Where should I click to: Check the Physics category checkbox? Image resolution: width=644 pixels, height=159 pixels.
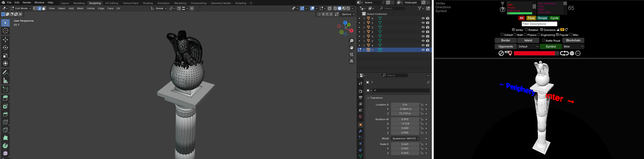[525, 35]
